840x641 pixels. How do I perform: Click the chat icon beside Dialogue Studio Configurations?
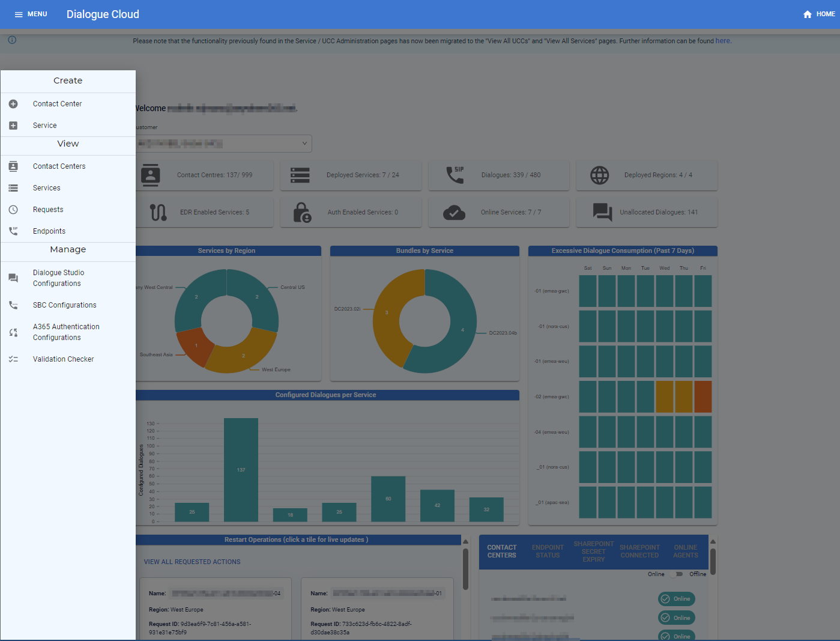point(13,278)
